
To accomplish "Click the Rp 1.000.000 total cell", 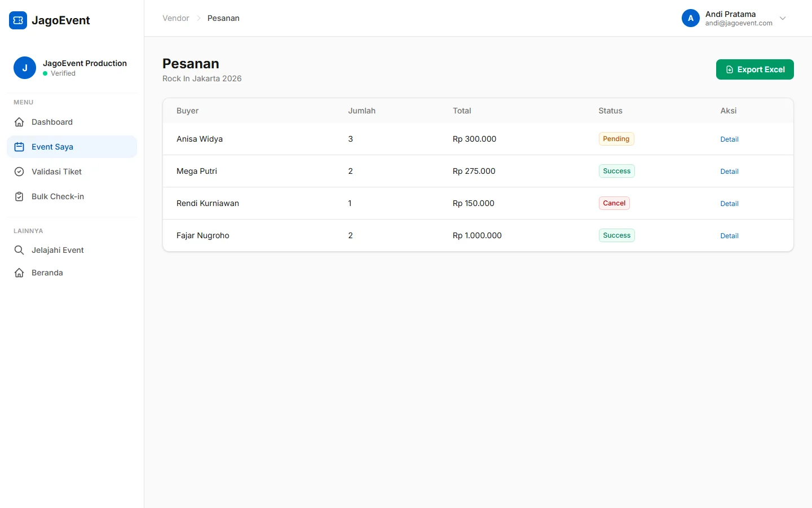I will (x=477, y=235).
